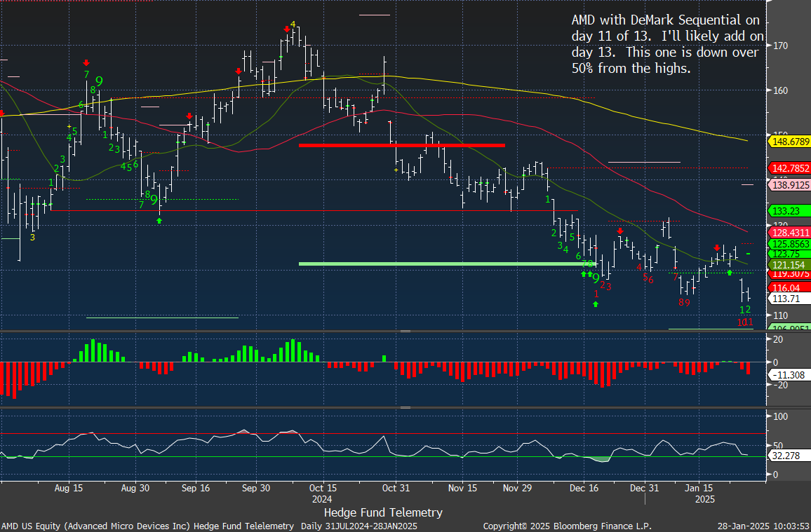Image resolution: width=811 pixels, height=532 pixels.
Task: Click the Oct 15 date axis label
Action: click(323, 488)
